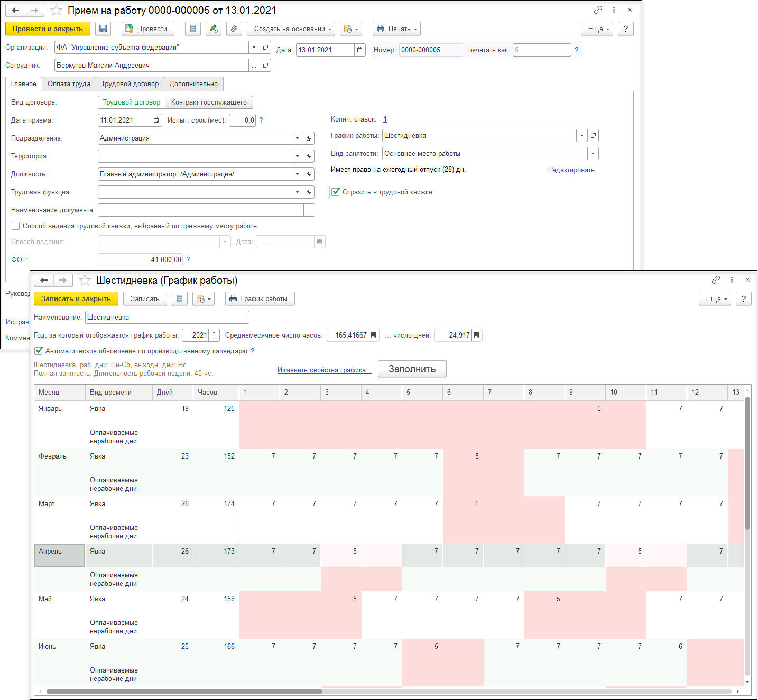Open the three-dots menu in Шестидневка title bar

pos(732,280)
